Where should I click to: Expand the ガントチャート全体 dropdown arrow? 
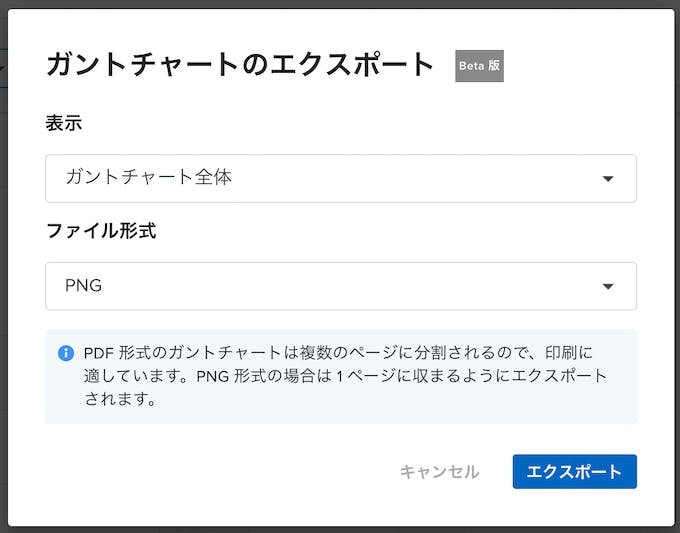coord(608,179)
